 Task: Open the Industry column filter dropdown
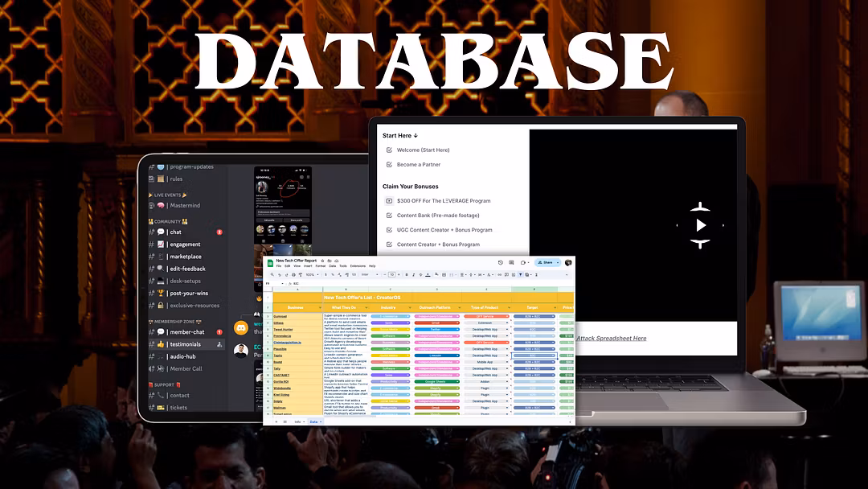[411, 307]
